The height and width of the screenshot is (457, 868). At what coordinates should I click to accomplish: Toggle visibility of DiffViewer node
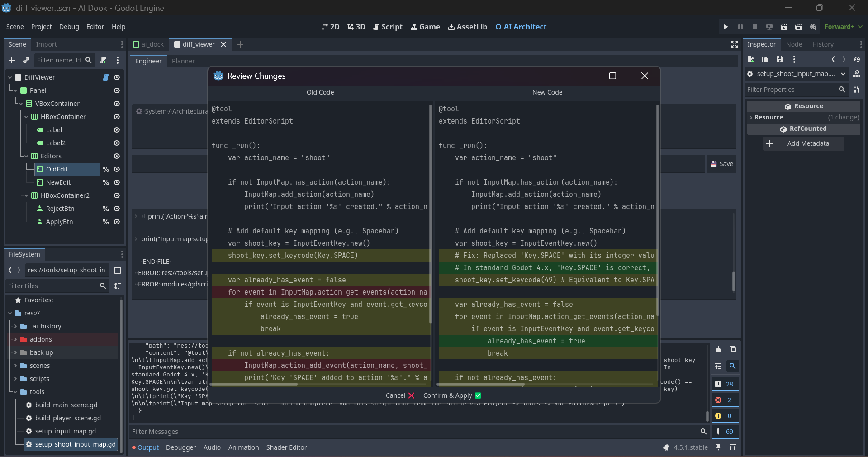point(117,77)
